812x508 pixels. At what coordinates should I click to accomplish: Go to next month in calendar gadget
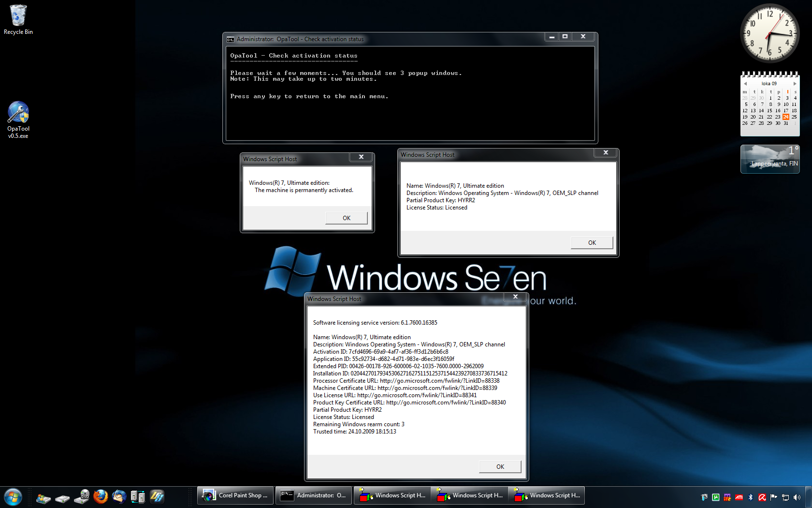coord(795,84)
